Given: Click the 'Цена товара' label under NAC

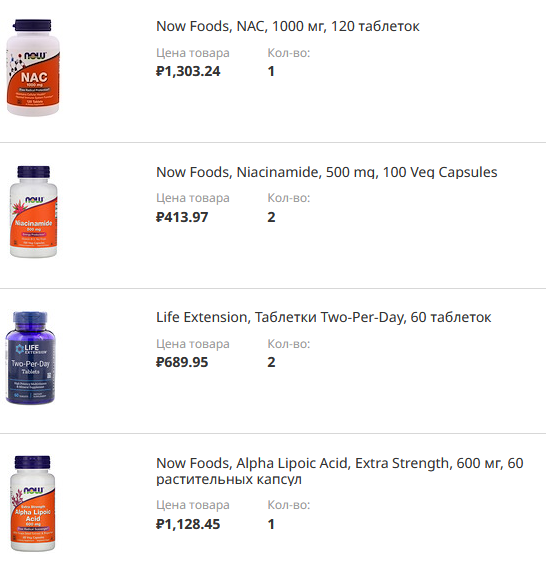Looking at the screenshot, I should [193, 53].
